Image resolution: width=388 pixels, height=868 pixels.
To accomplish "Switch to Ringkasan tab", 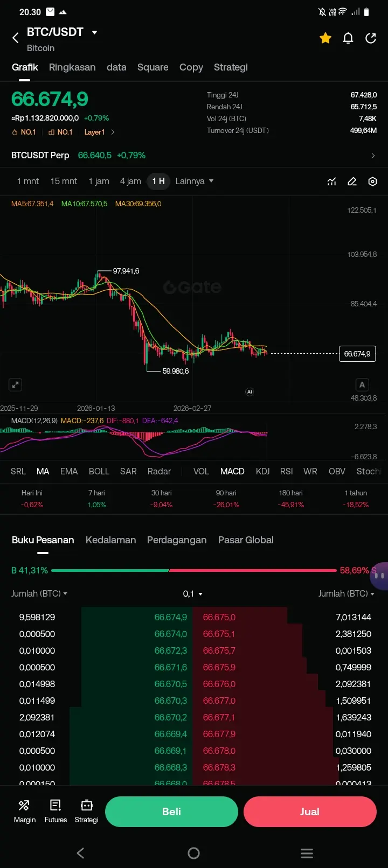I will click(72, 67).
